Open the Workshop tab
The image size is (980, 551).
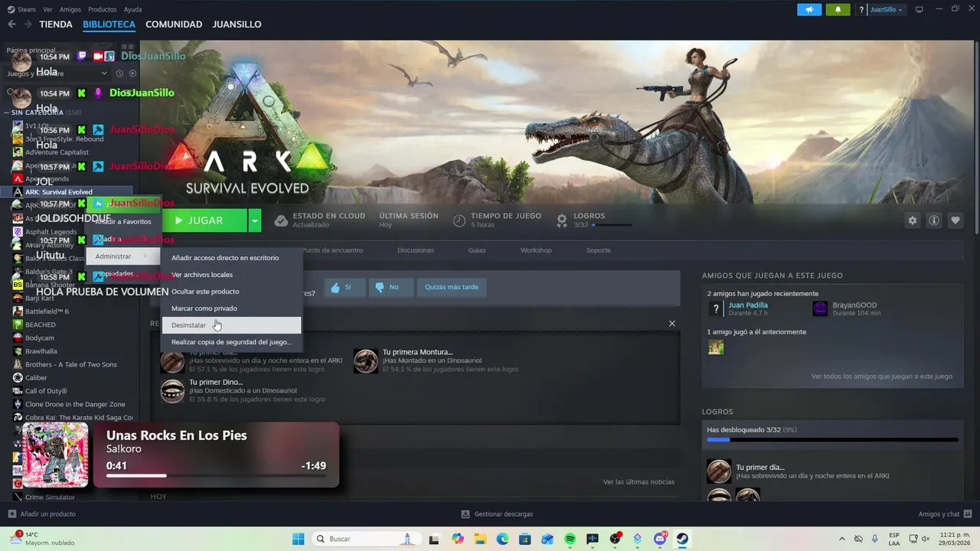[536, 250]
